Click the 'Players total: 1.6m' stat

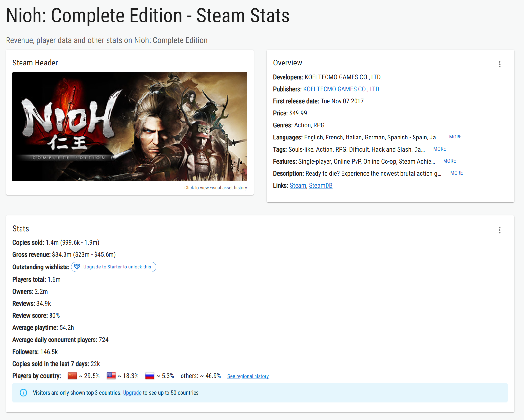(x=36, y=280)
